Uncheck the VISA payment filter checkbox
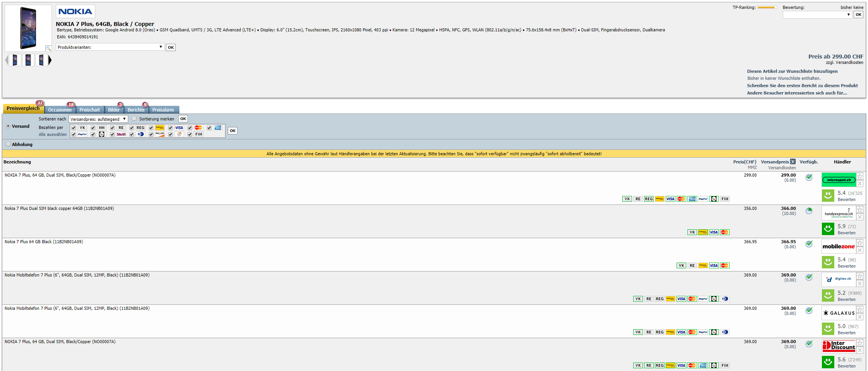The width and height of the screenshot is (868, 371). [x=170, y=128]
